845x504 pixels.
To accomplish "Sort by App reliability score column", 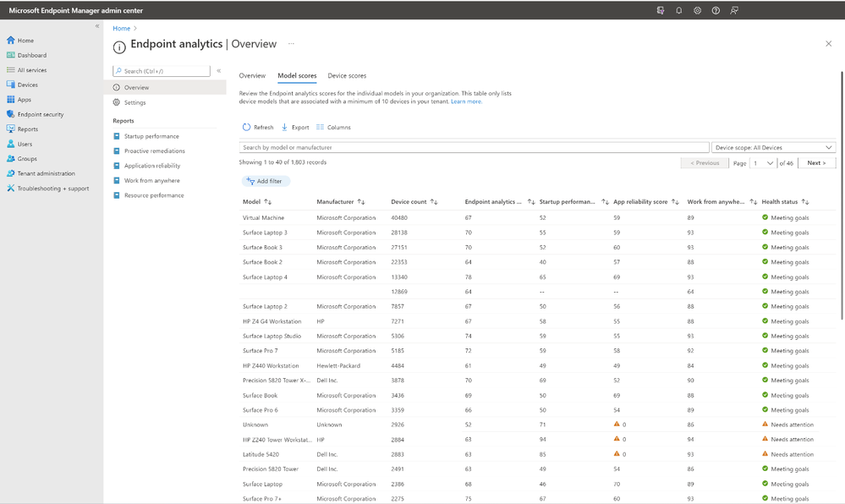I will point(675,201).
